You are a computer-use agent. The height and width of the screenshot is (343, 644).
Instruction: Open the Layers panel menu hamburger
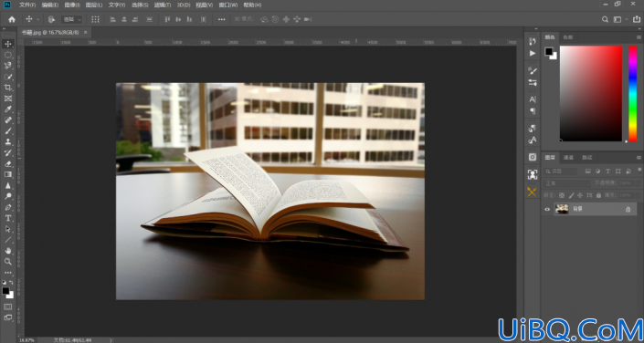point(639,158)
